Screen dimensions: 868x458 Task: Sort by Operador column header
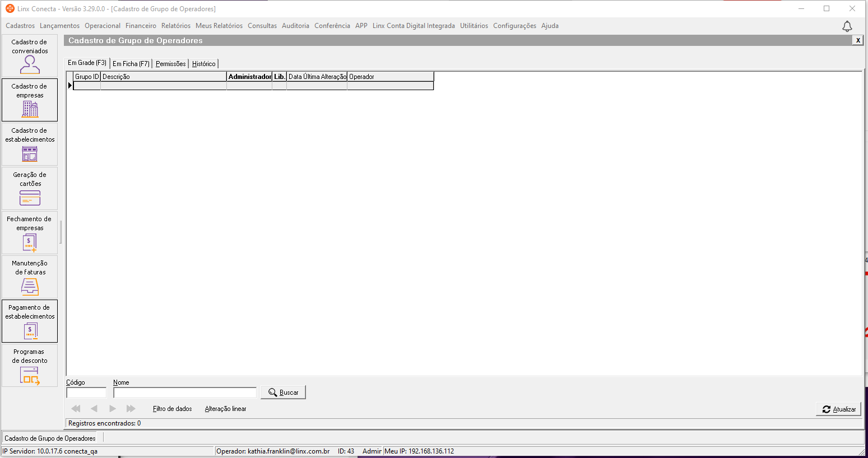click(391, 77)
